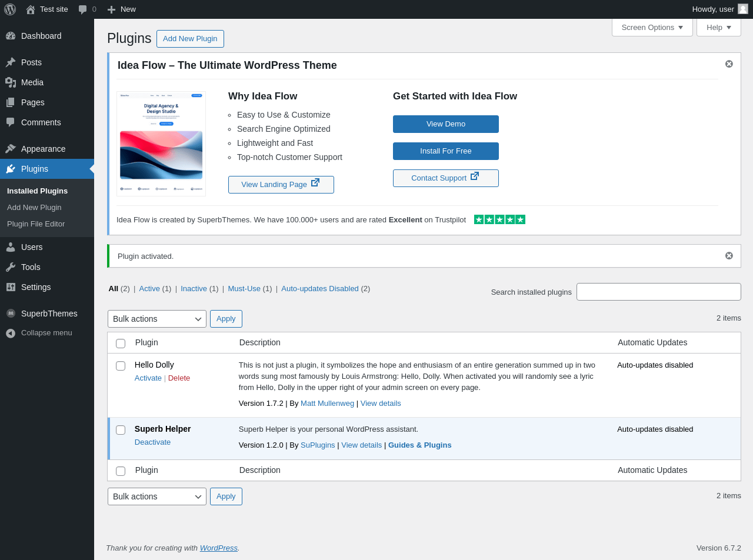Click the Settings sliders icon
The height and width of the screenshot is (560, 753).
click(11, 287)
